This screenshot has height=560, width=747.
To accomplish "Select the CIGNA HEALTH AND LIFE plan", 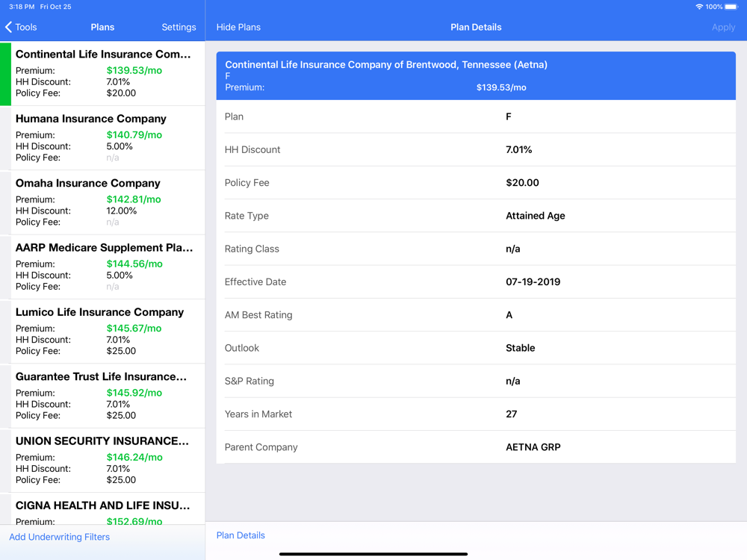I will [x=102, y=509].
